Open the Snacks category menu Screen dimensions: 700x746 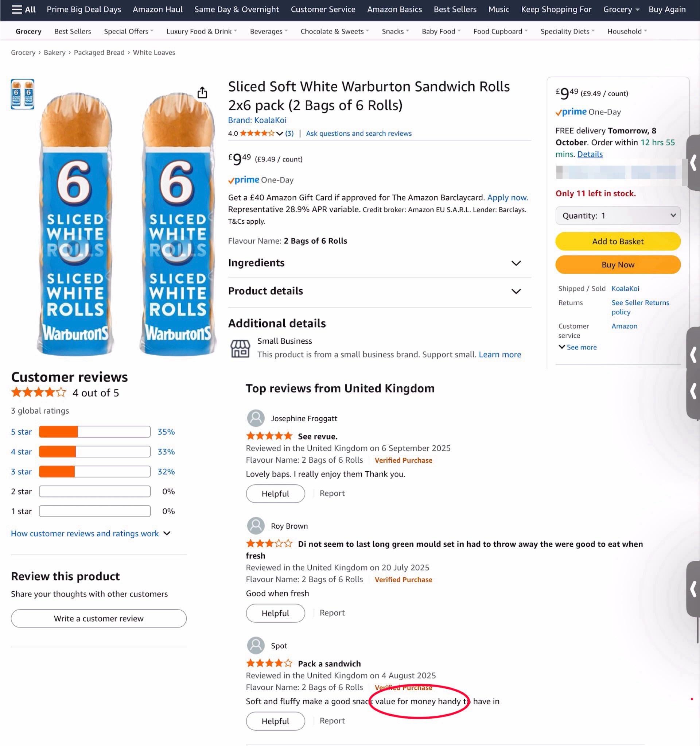click(395, 31)
